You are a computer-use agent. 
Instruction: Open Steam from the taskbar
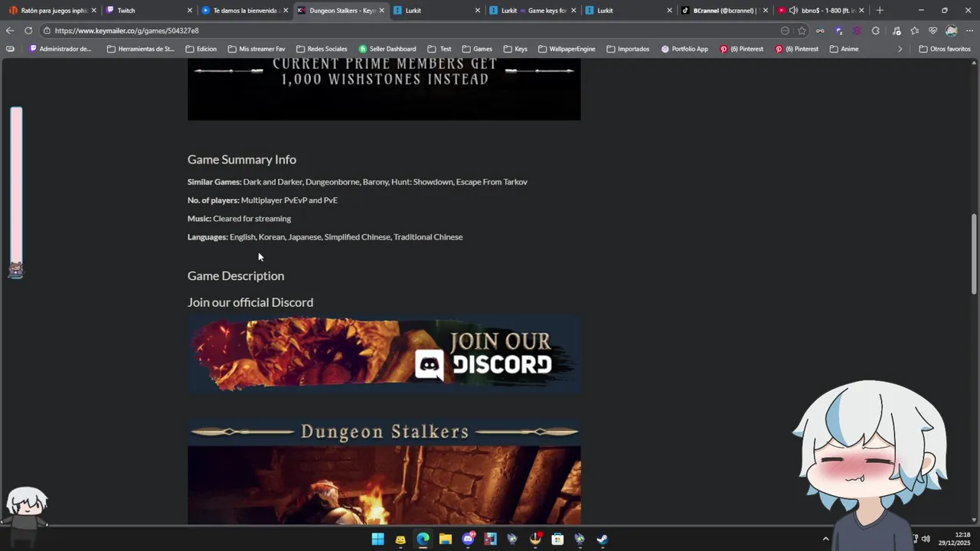pyautogui.click(x=603, y=539)
